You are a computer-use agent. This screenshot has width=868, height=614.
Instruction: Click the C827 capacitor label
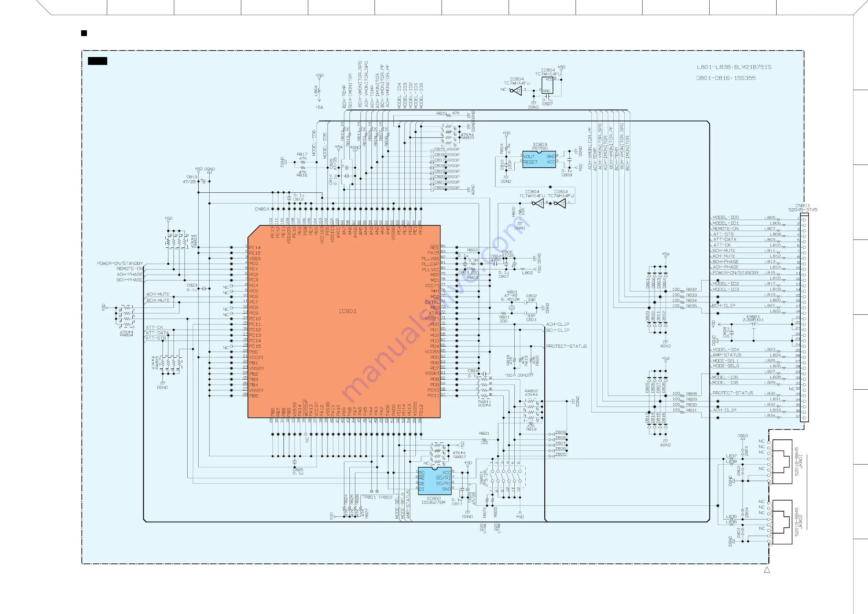547,104
